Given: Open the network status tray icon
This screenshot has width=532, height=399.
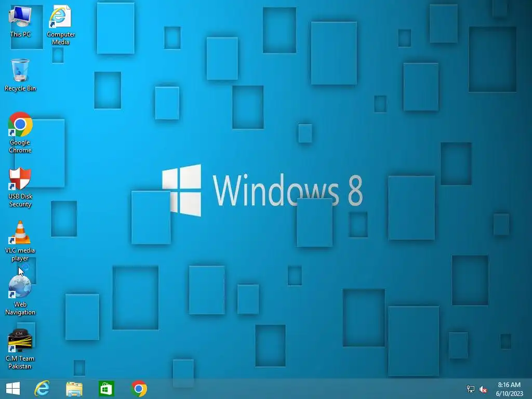Looking at the screenshot, I should [x=471, y=389].
